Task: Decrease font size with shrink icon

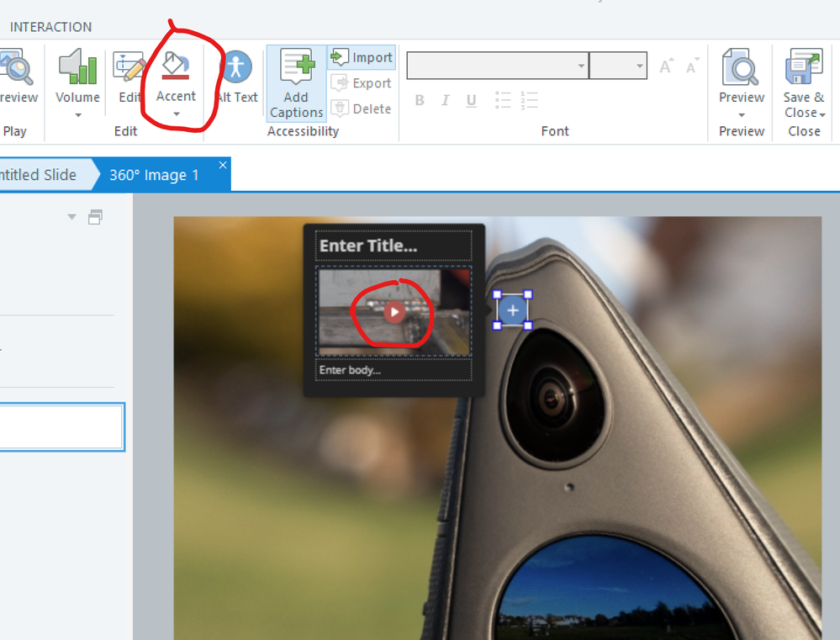Action: click(x=692, y=66)
